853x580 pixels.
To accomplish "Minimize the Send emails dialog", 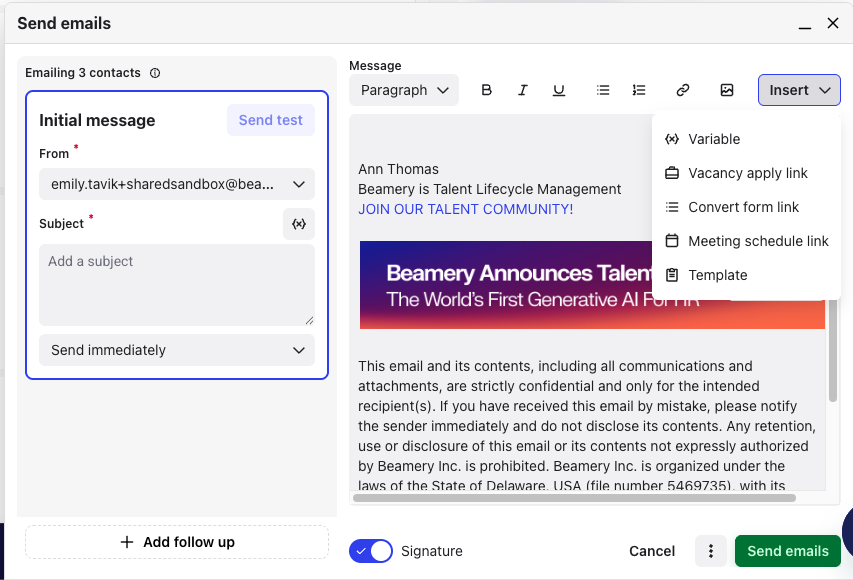I will coord(805,24).
